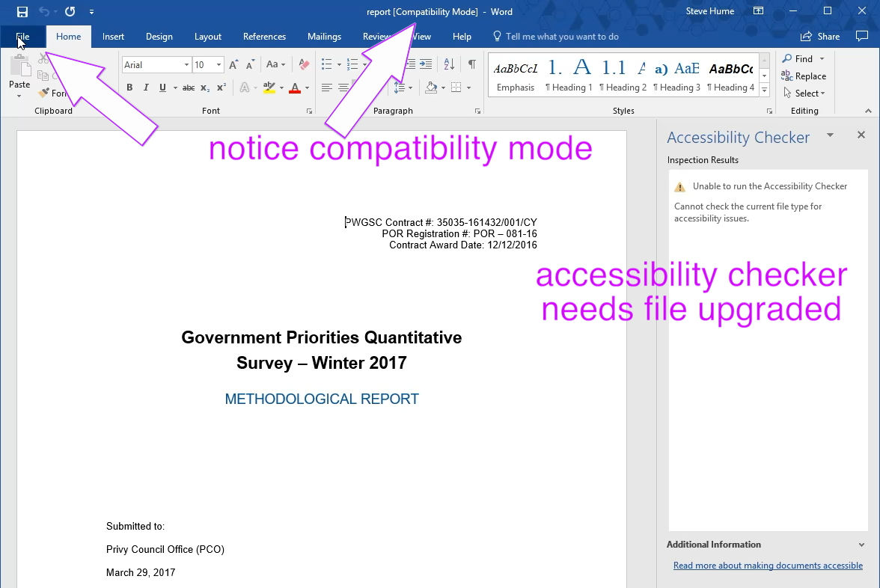Open Accessibility Checker pane options arrow
Screen dimensions: 880x588
[x=830, y=135]
